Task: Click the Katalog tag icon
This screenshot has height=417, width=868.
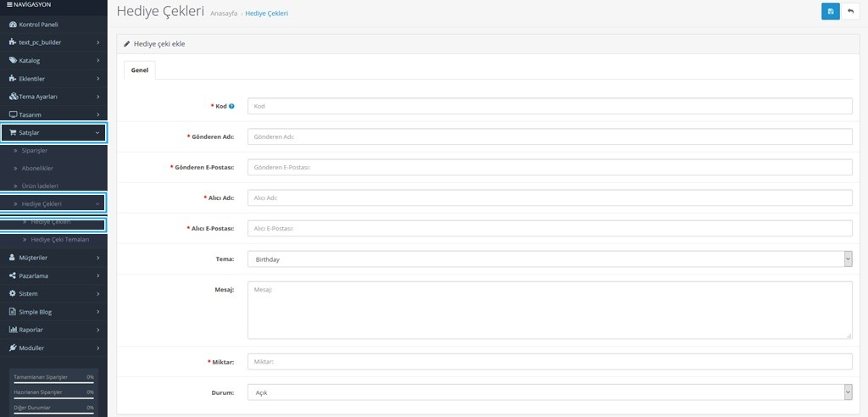Action: click(x=13, y=60)
